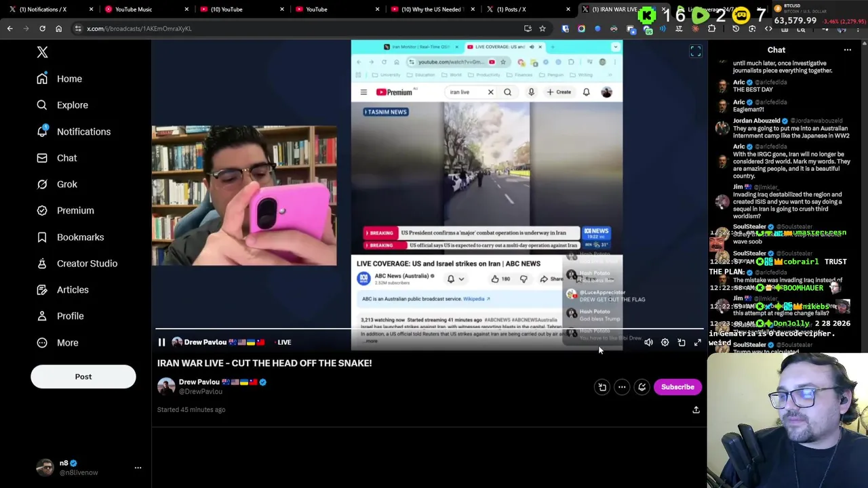Open the three-dot broadcast options menu
Viewport: 868px width, 488px height.
(622, 387)
